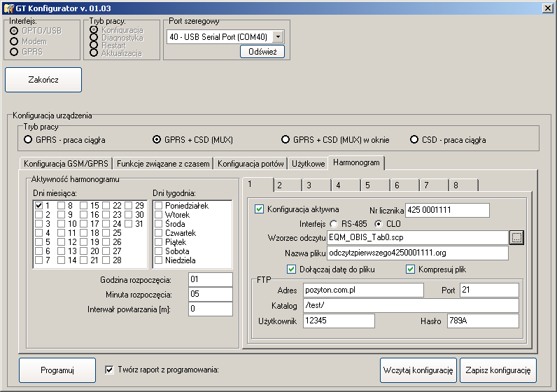557x392 pixels.
Task: Check the Piątek weekday checkbox
Action: click(158, 241)
